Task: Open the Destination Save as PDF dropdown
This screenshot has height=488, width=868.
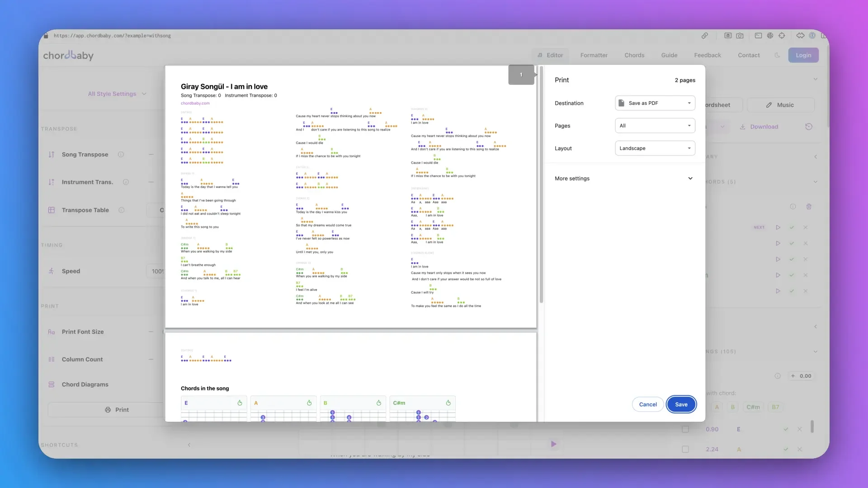Action: tap(655, 103)
